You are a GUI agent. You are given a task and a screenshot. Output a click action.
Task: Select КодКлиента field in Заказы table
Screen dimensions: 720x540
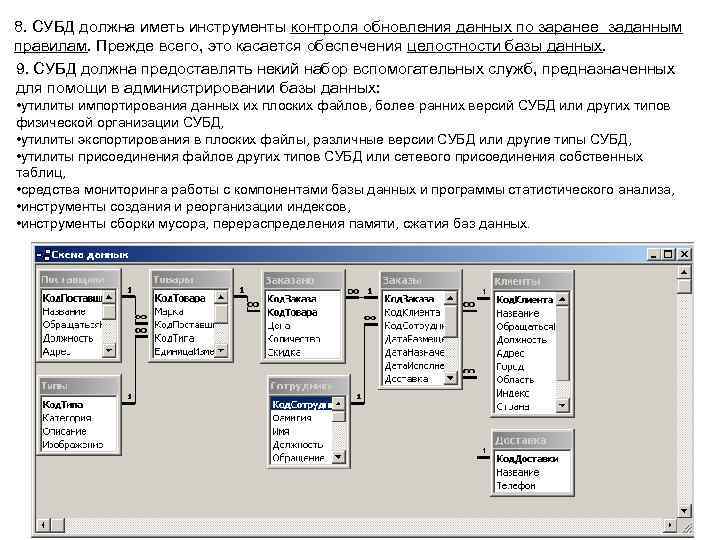click(414, 312)
